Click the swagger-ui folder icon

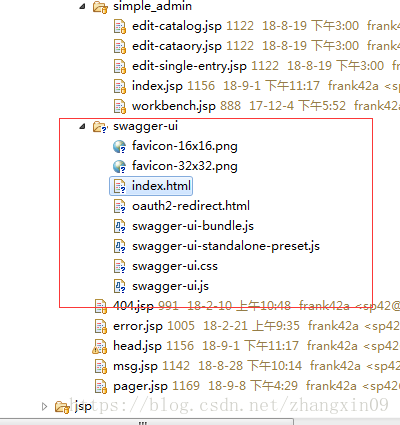click(x=100, y=127)
